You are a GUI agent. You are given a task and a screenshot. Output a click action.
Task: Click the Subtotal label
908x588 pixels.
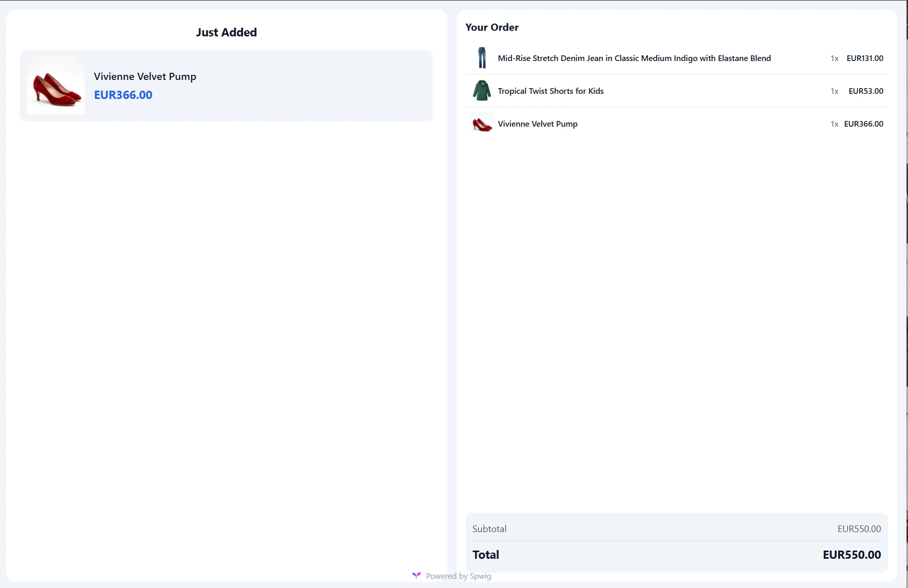tap(489, 529)
